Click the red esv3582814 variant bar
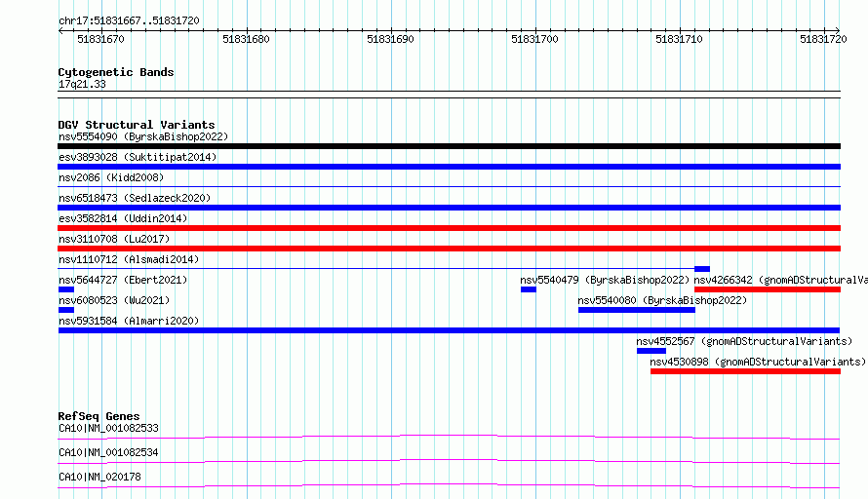Viewport: 868px width, 499px height. [449, 228]
